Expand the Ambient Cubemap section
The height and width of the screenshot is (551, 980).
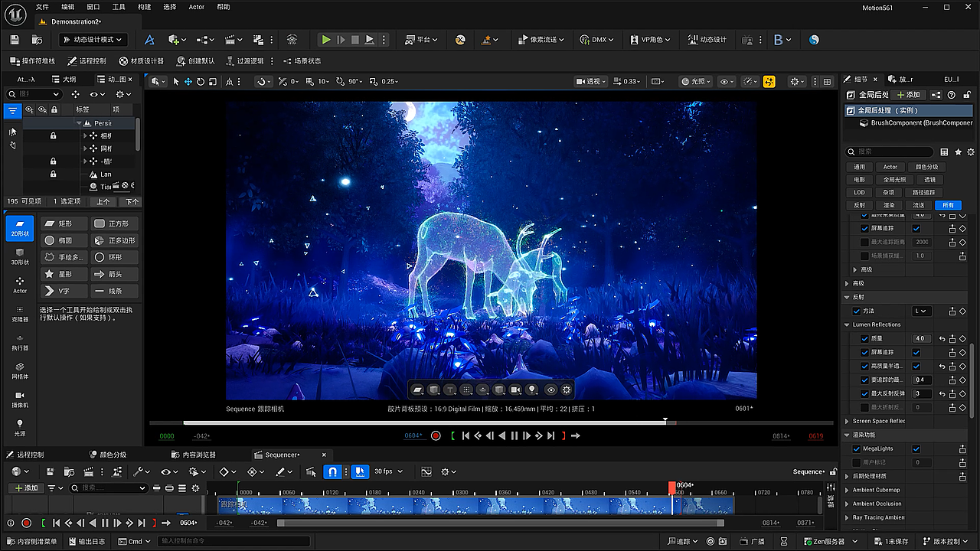[x=848, y=490]
